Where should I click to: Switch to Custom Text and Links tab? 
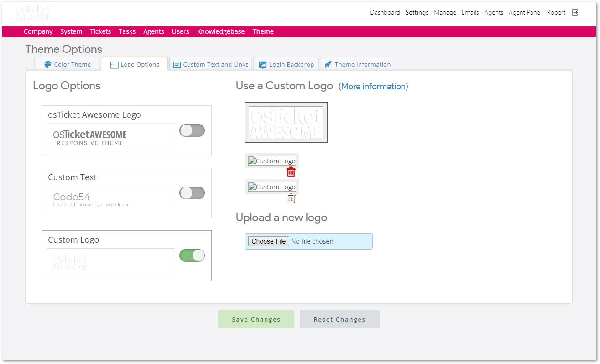(x=211, y=64)
